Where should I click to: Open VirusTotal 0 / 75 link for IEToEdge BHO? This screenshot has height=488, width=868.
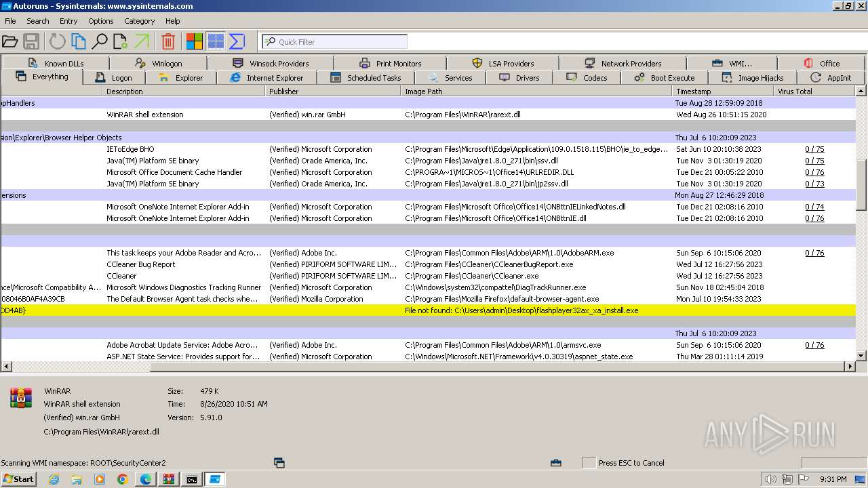814,149
